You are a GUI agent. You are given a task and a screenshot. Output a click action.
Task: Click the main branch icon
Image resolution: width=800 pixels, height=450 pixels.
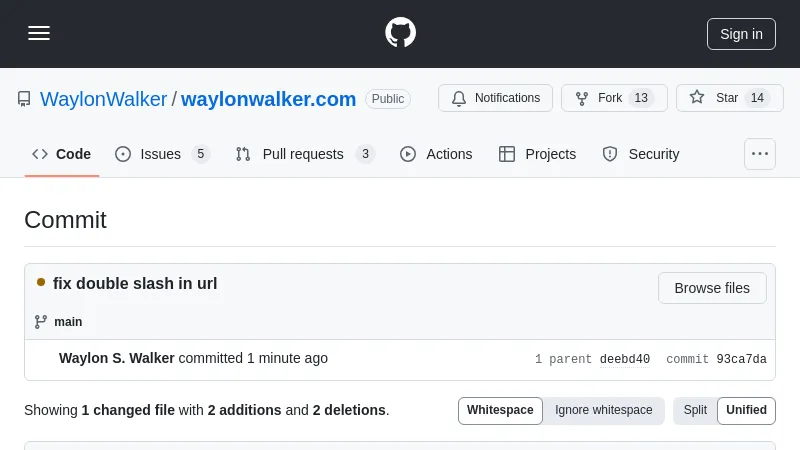click(41, 322)
